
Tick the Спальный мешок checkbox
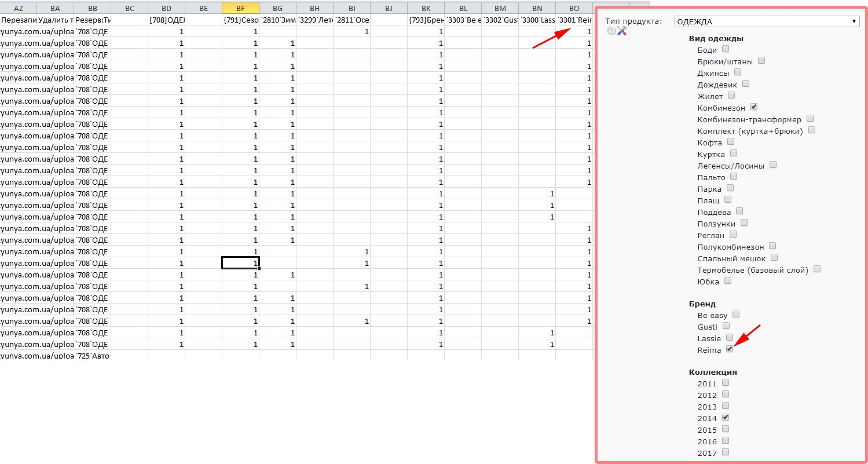click(x=774, y=258)
